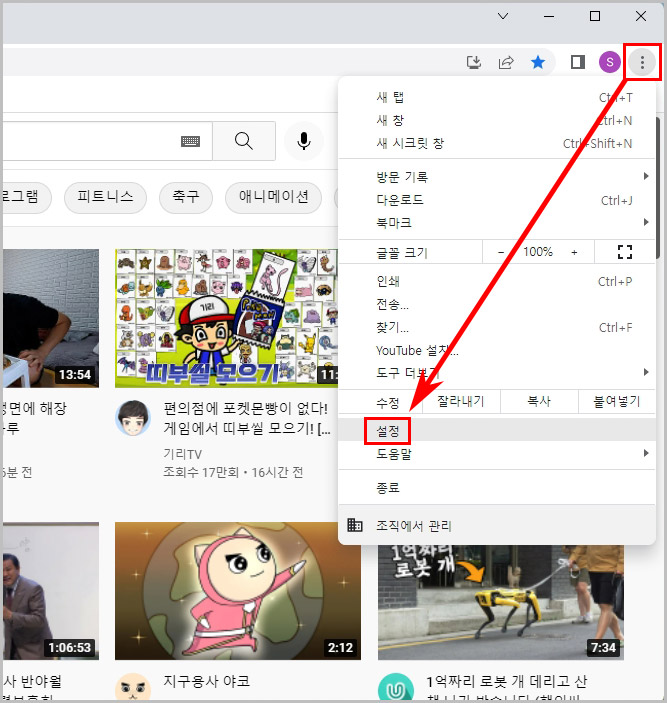The width and height of the screenshot is (667, 703).
Task: Click the YouTube microphone voice search icon
Action: (304, 141)
